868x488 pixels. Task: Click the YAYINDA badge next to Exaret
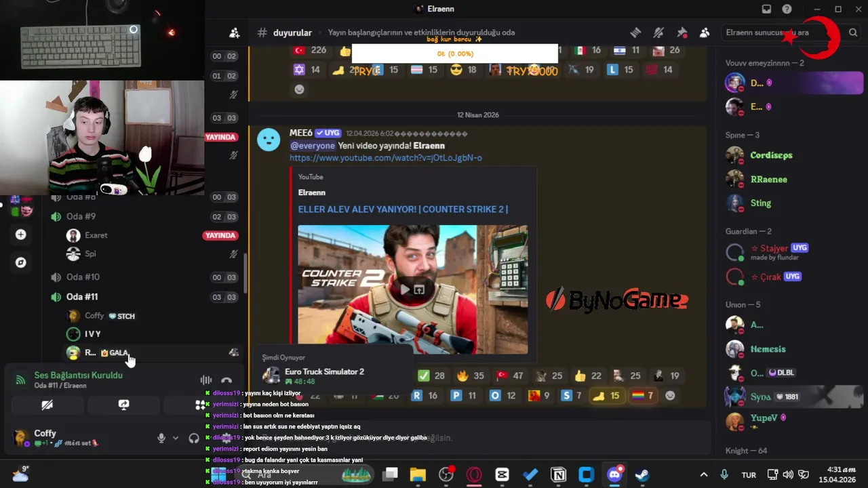click(220, 235)
